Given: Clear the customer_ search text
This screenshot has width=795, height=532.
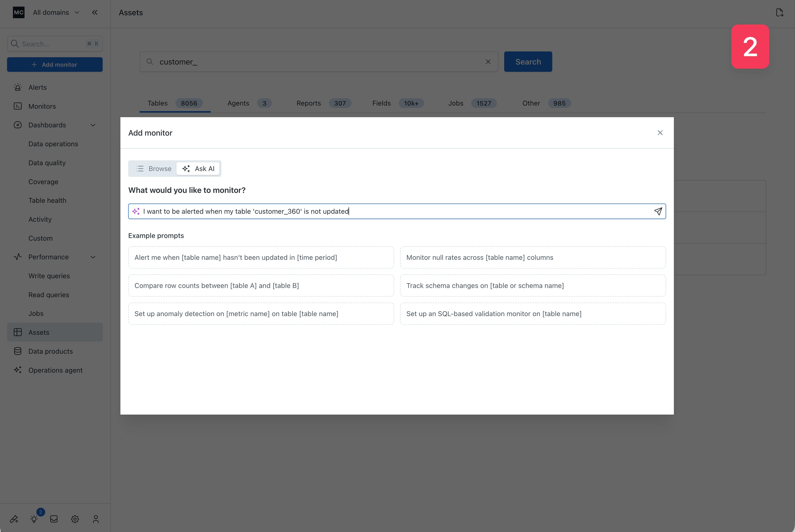Looking at the screenshot, I should [488, 62].
